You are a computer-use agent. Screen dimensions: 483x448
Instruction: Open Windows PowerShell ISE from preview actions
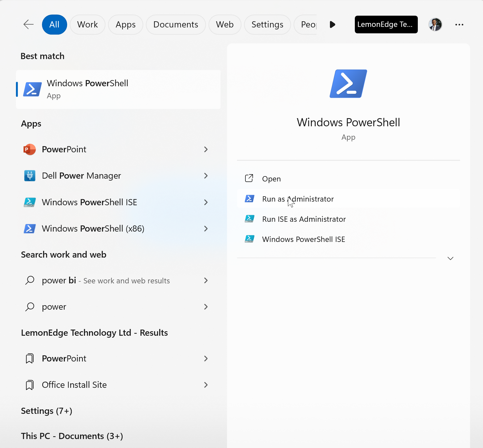[348, 239]
